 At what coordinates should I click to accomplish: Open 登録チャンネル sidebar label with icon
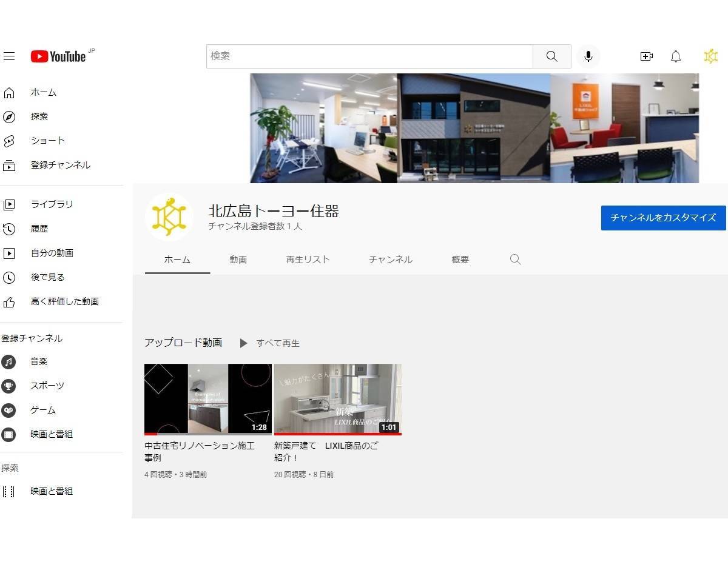coord(61,165)
